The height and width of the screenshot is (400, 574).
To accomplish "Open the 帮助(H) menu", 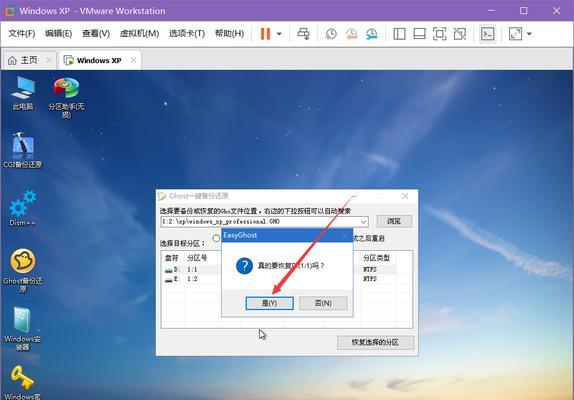I will click(229, 34).
